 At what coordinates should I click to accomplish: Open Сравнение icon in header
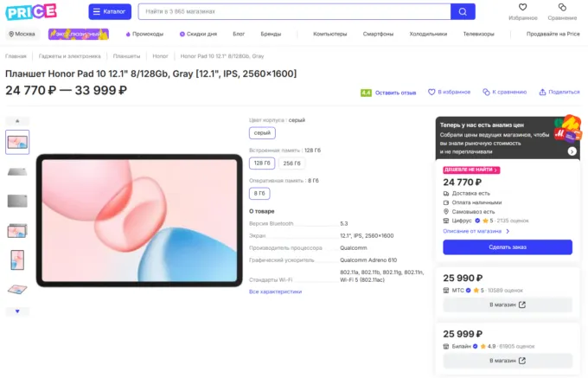pyautogui.click(x=562, y=7)
